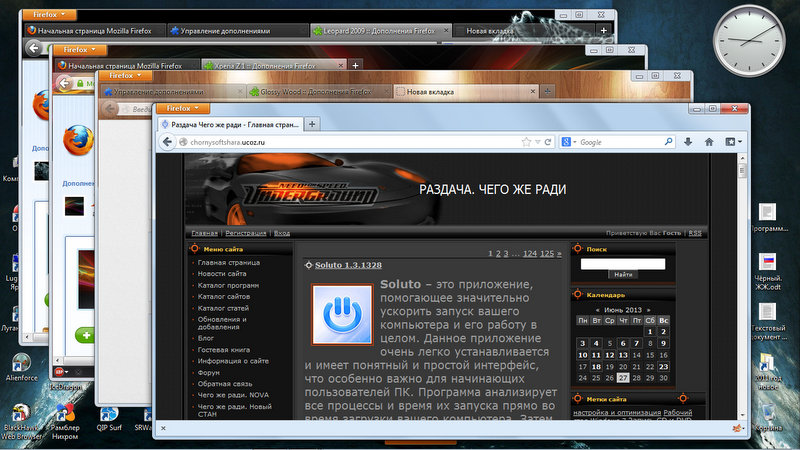This screenshot has width=800, height=450.
Task: Select 'Начальная страница Mozilla Firefox' tab in Leopard window
Action: tap(94, 31)
